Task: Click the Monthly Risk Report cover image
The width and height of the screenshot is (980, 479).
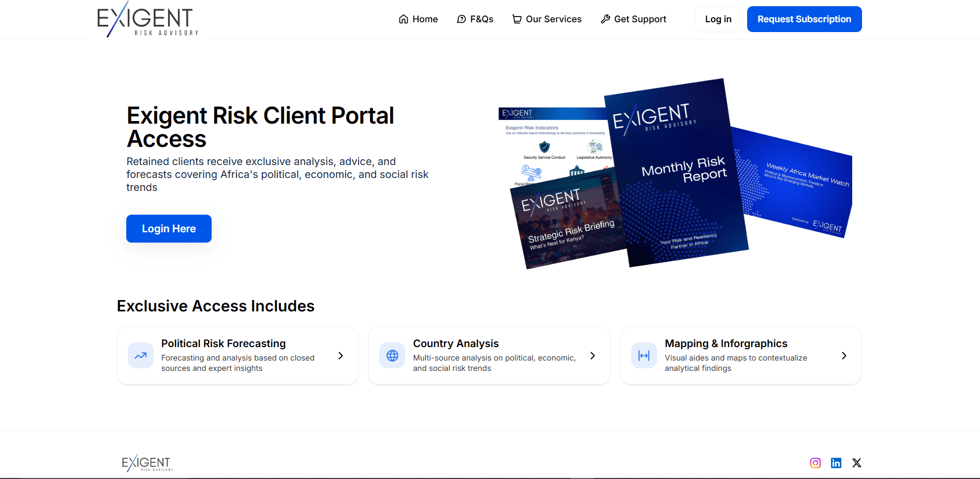Action: [677, 172]
